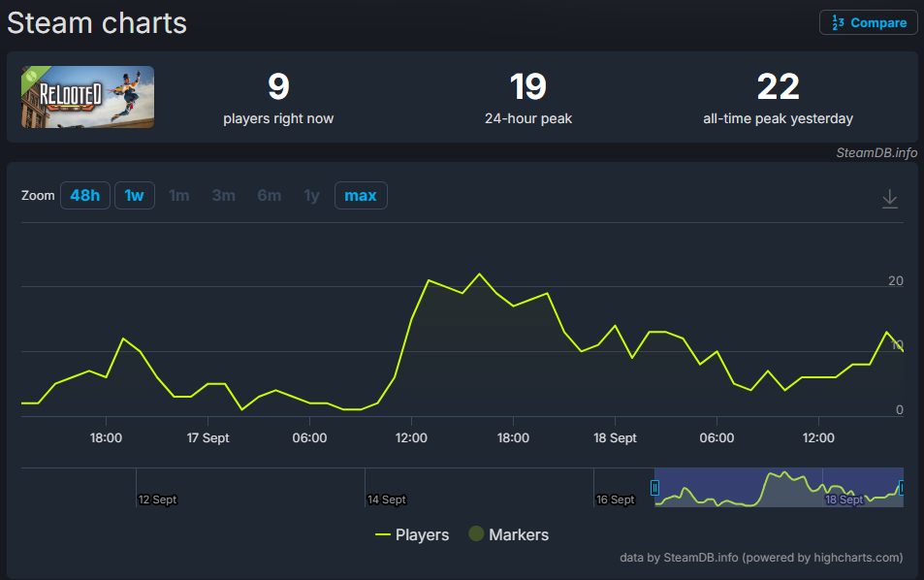
Task: Toggle the Players series in legend
Action: [x=412, y=534]
